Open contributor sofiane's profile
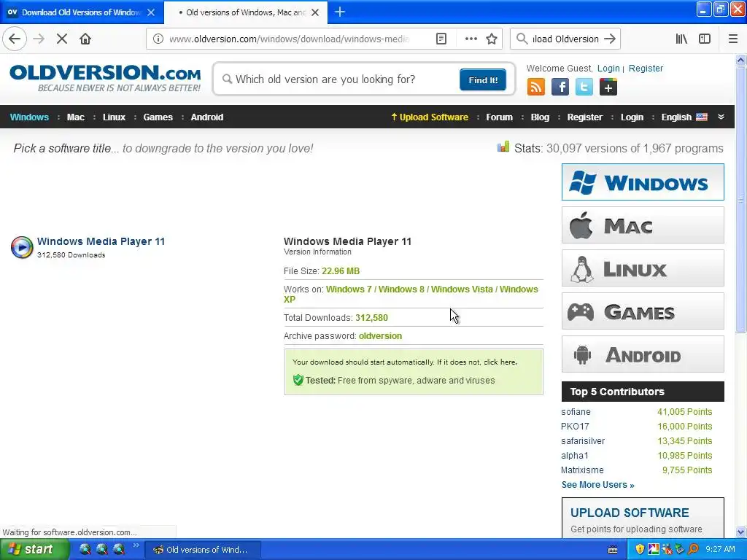 576,412
